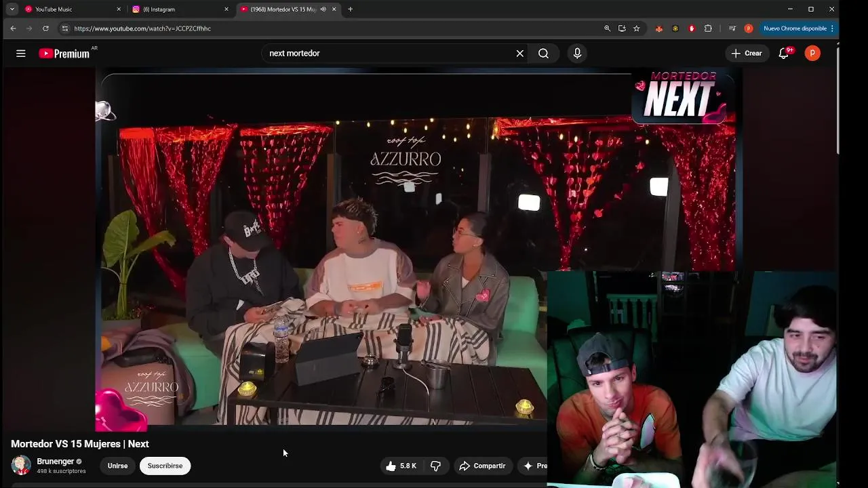
Task: Close the Mortedor video tab
Action: coord(334,9)
